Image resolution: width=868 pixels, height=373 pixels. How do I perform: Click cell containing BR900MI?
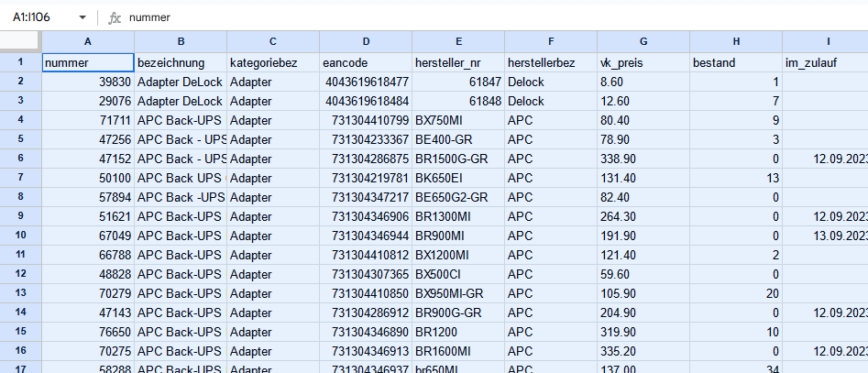click(x=457, y=236)
